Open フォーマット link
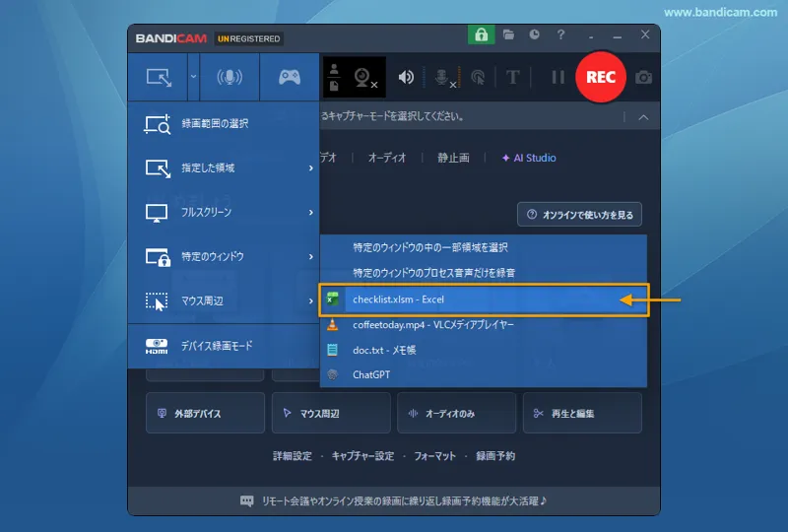Viewport: 788px width, 532px height. click(x=434, y=456)
